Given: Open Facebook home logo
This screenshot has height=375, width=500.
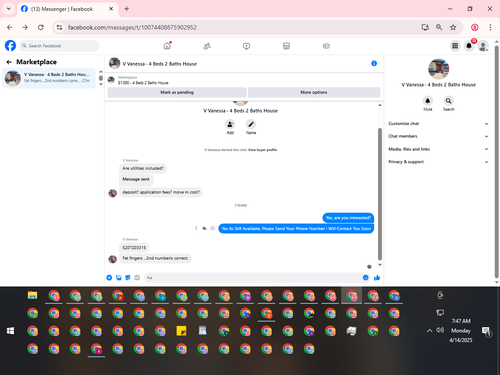Looking at the screenshot, I should (10, 46).
